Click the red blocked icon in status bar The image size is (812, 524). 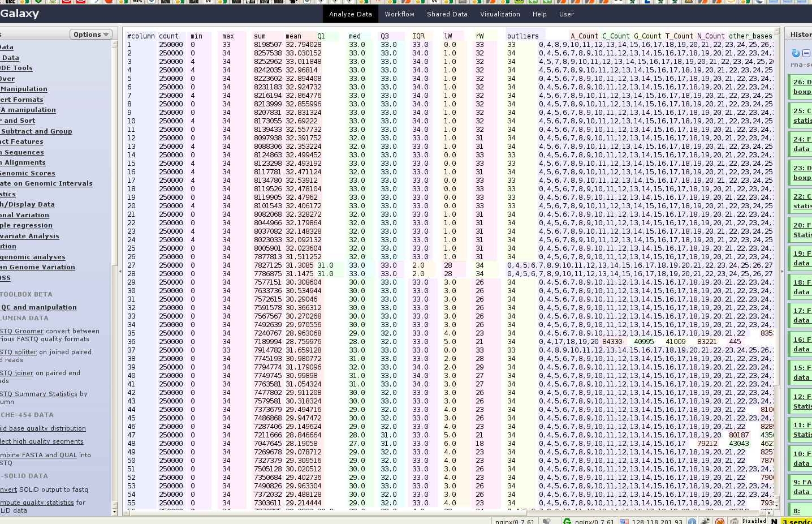[720, 521]
